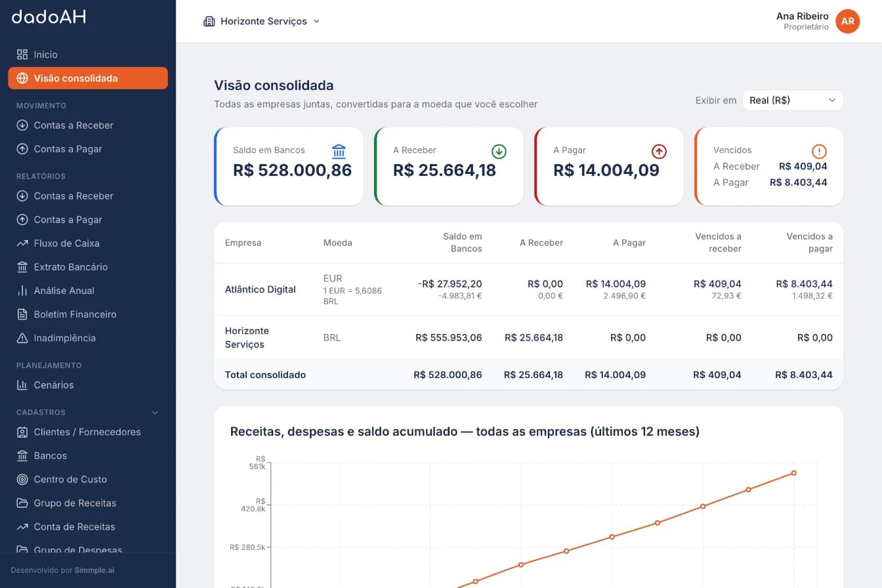Click the Saldo em Bancos summary card
Image resolution: width=882 pixels, height=588 pixels.
289,166
